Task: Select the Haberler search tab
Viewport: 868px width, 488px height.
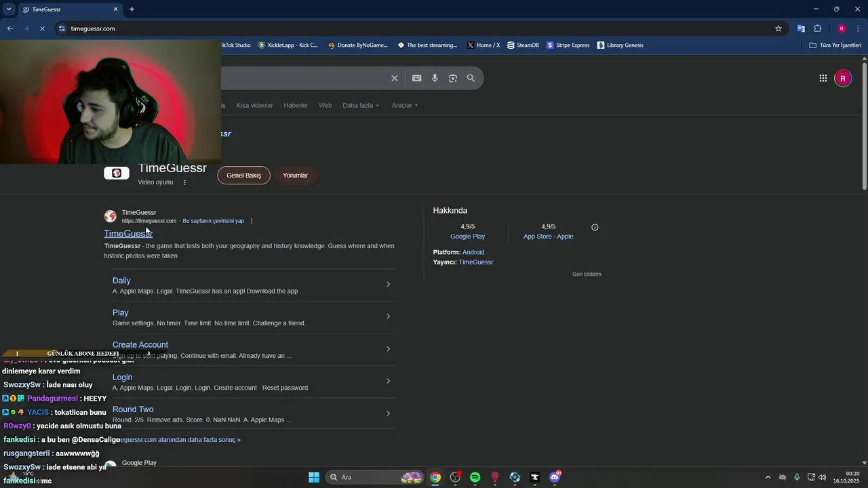Action: coord(296,105)
